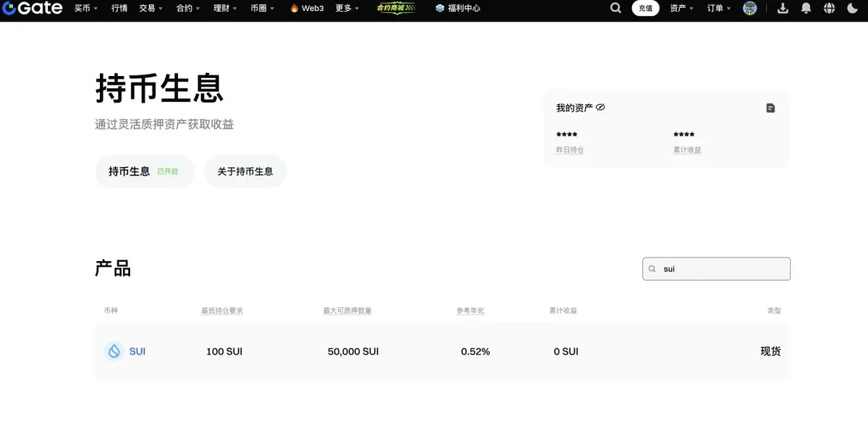
Task: Click 我的资产 heading
Action: click(574, 108)
